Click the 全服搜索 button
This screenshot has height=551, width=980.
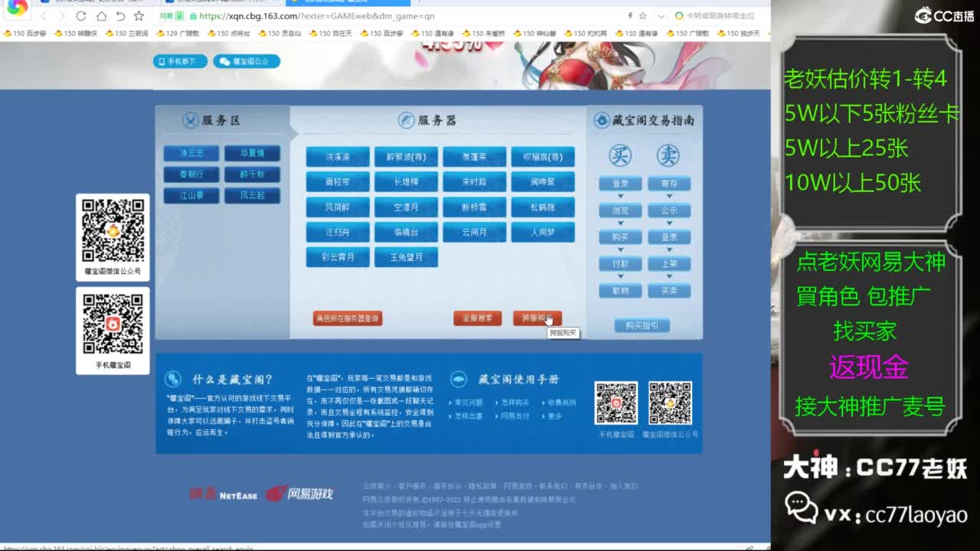[478, 318]
